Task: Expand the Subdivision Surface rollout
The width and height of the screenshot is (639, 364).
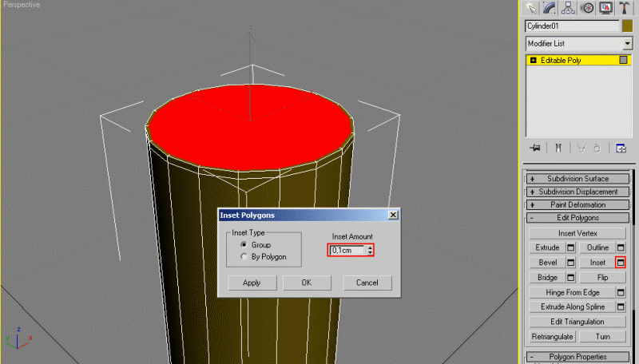Action: (x=577, y=179)
